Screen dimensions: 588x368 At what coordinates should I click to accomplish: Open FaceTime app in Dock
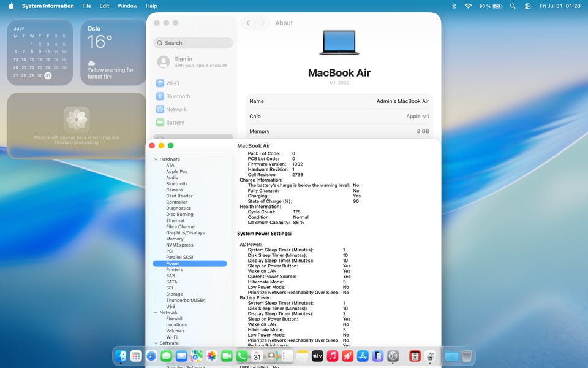tap(227, 356)
